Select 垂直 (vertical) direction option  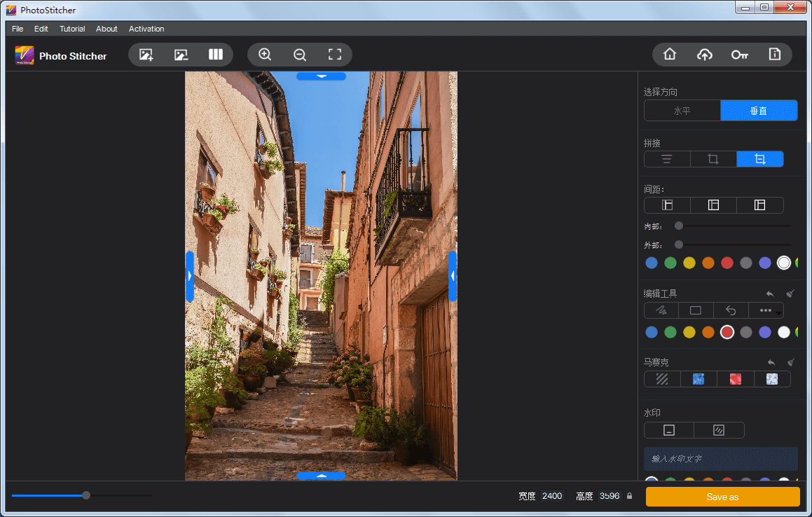[x=759, y=111]
